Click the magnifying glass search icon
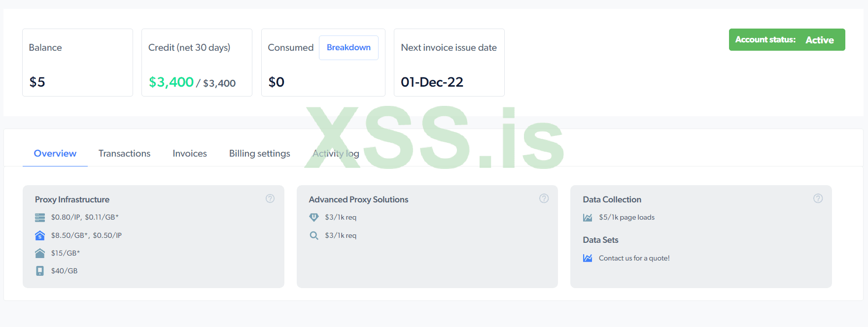Screen dimensions: 868x327 click(x=314, y=235)
